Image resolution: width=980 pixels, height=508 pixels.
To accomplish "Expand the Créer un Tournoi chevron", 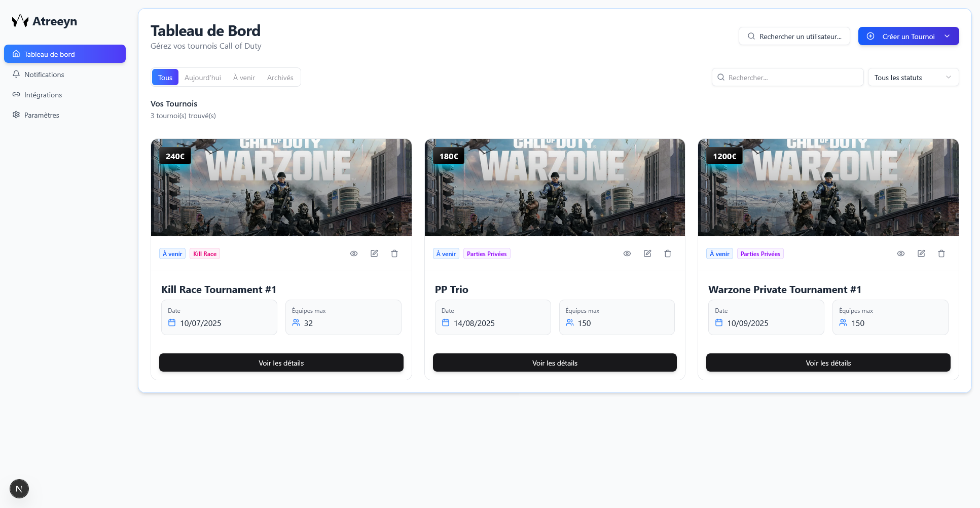I will pos(947,36).
